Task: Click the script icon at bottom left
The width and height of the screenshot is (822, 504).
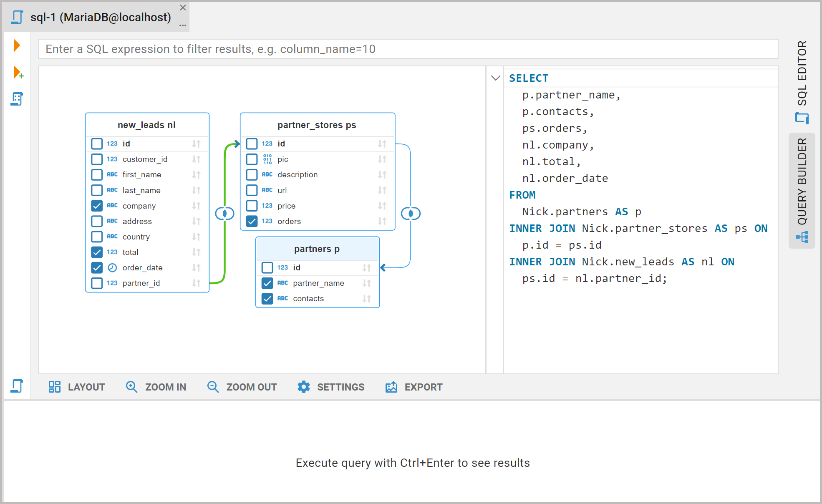Action: tap(17, 386)
